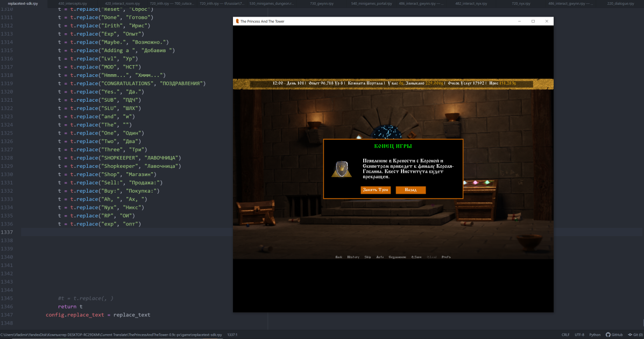
Task: Minimize the game window
Action: point(520,21)
